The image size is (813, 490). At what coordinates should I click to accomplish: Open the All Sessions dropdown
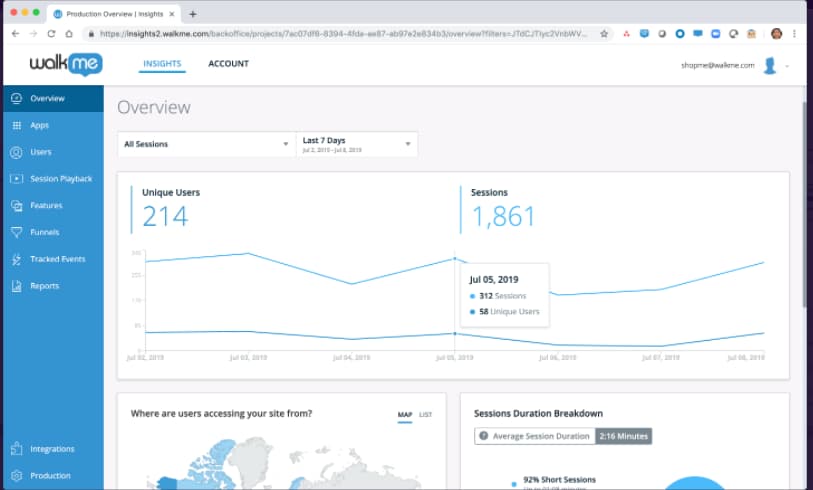[207, 144]
